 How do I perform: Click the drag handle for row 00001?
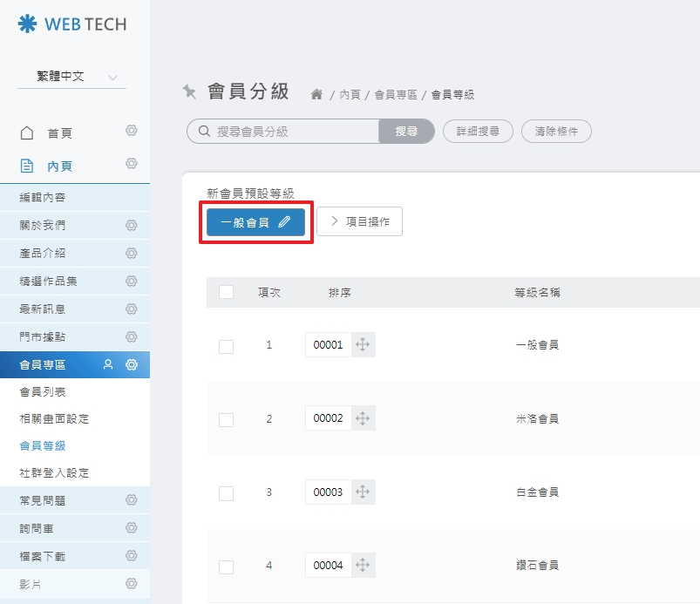363,345
